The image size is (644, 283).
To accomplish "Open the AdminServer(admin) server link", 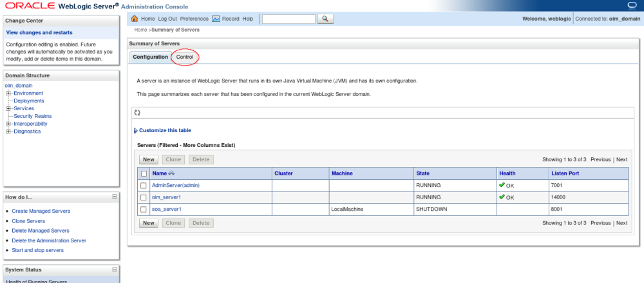I will (x=176, y=186).
